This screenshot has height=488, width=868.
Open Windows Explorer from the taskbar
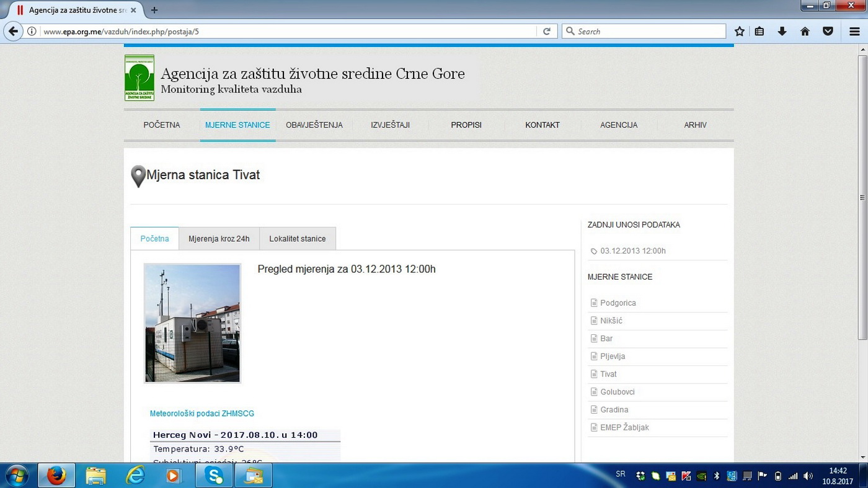click(95, 476)
